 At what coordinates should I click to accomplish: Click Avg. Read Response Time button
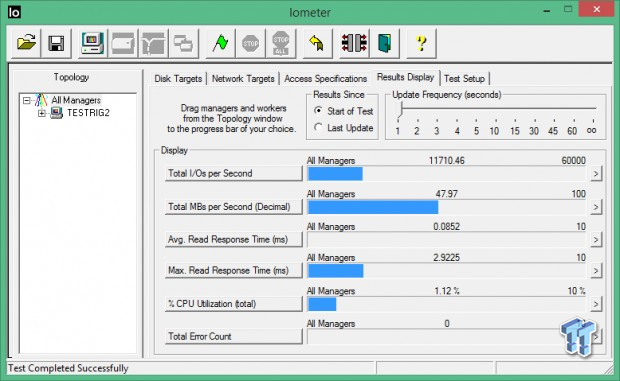(x=233, y=240)
